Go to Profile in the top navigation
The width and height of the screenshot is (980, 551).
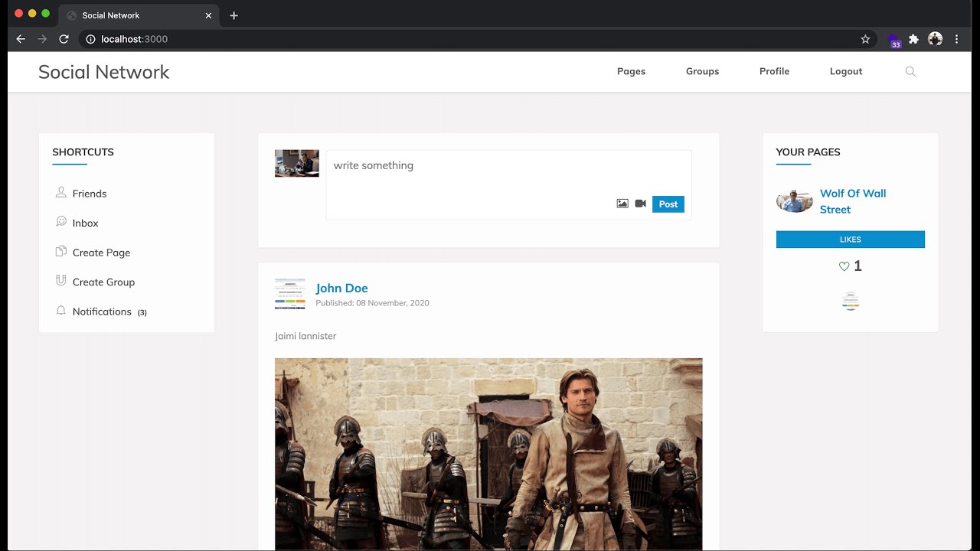pos(774,71)
